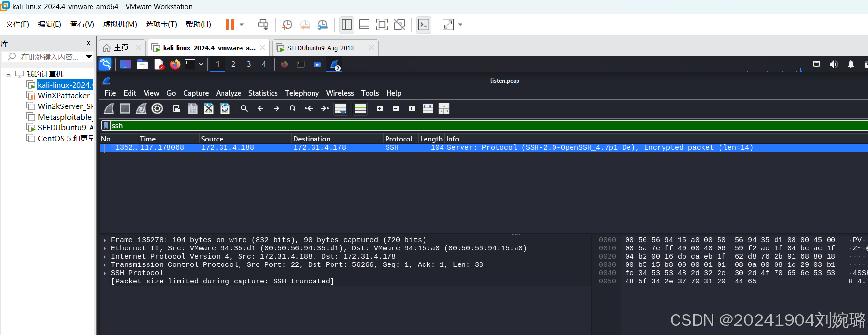
Task: Reset layout to default size icon
Action: (x=444, y=108)
